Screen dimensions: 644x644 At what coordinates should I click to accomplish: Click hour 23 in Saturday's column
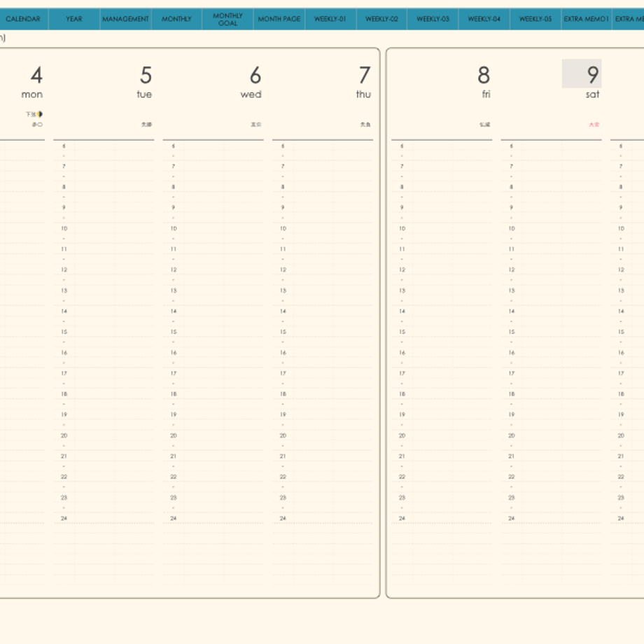pos(511,498)
